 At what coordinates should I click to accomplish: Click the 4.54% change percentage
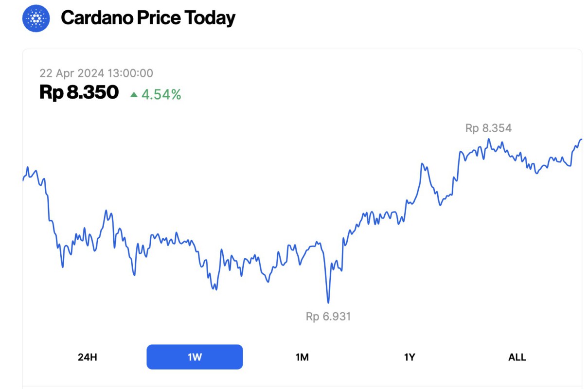coord(161,94)
